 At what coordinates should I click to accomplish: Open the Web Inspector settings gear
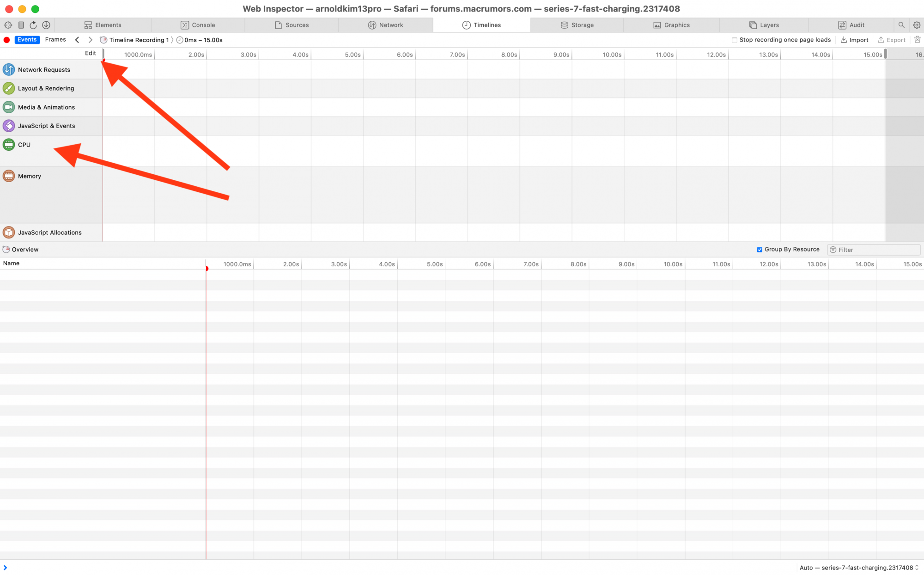click(917, 25)
